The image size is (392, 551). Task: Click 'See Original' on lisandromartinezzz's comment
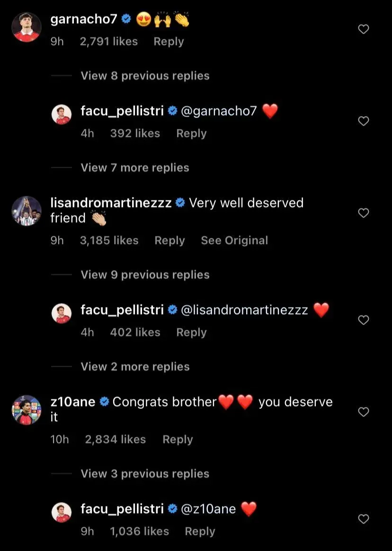pos(234,241)
